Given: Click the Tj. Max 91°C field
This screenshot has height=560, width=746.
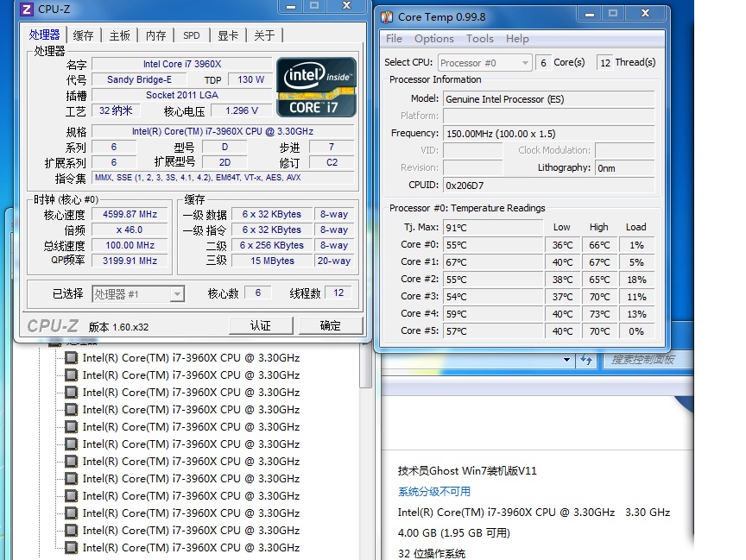Looking at the screenshot, I should (493, 228).
